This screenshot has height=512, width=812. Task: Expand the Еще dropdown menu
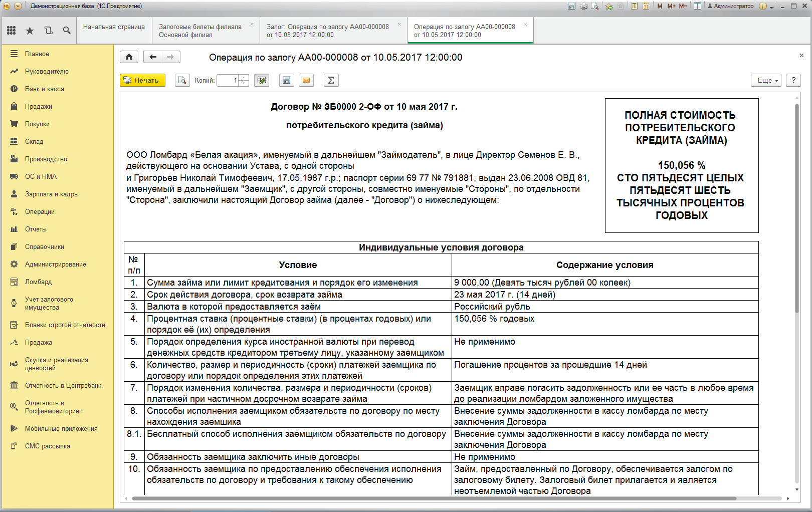(x=766, y=80)
